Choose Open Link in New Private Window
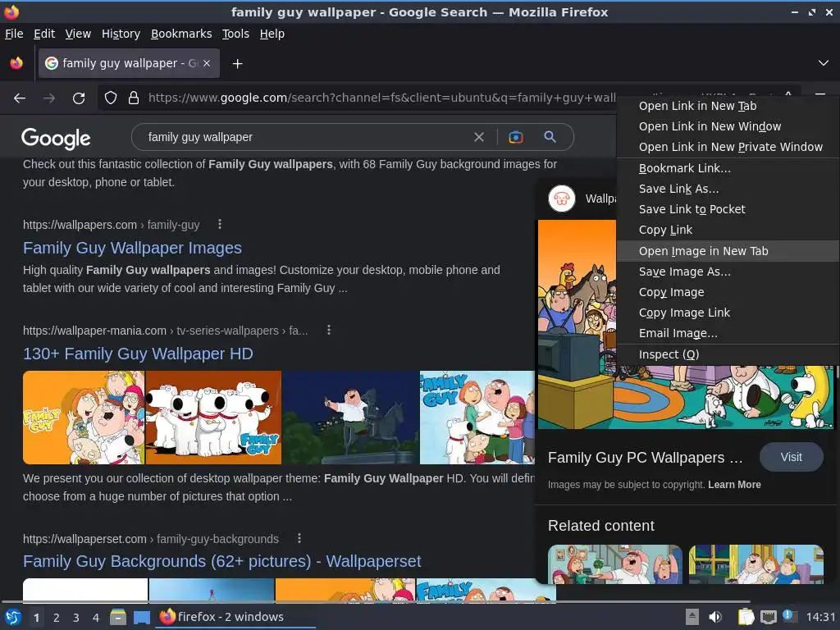The image size is (840, 630). pyautogui.click(x=728, y=147)
